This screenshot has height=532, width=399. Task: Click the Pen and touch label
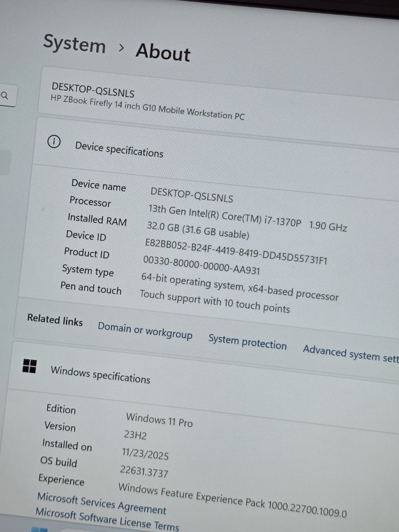(91, 288)
